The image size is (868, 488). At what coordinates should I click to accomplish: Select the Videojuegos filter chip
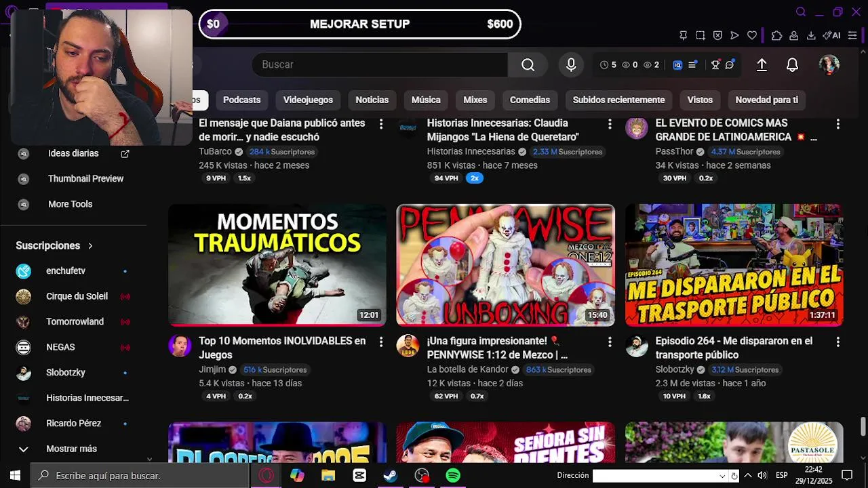(x=308, y=100)
